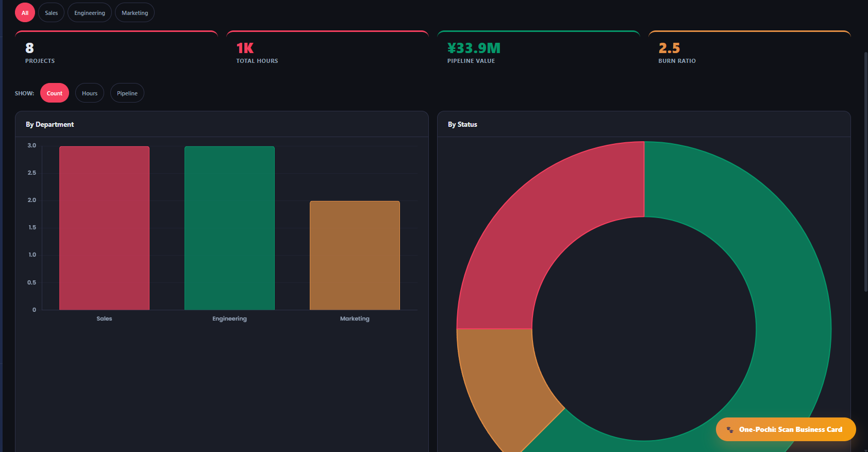868x452 pixels.
Task: Click the paw icon in One-Pochi button
Action: click(730, 429)
